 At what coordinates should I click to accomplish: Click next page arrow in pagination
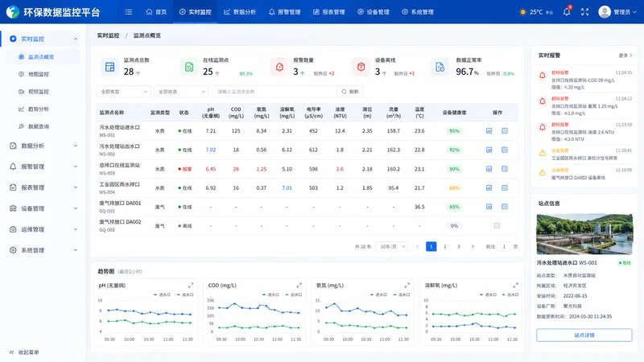click(473, 246)
